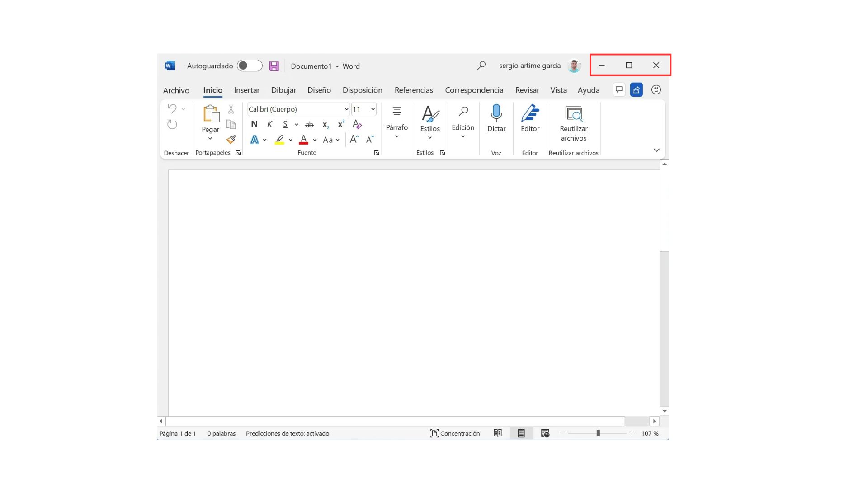Viewport: 868px width, 488px height.
Task: Open the font size 11 dropdown
Action: pyautogui.click(x=373, y=109)
